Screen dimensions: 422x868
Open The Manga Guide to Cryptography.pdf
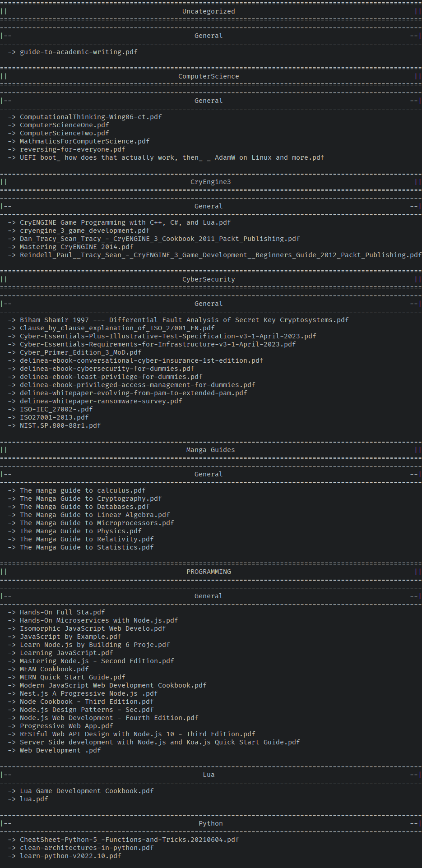tap(91, 499)
